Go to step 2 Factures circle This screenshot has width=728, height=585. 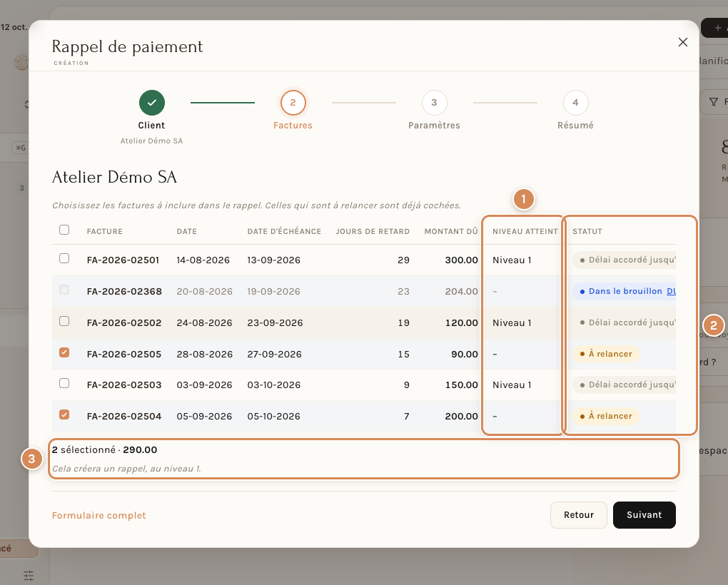pyautogui.click(x=293, y=103)
